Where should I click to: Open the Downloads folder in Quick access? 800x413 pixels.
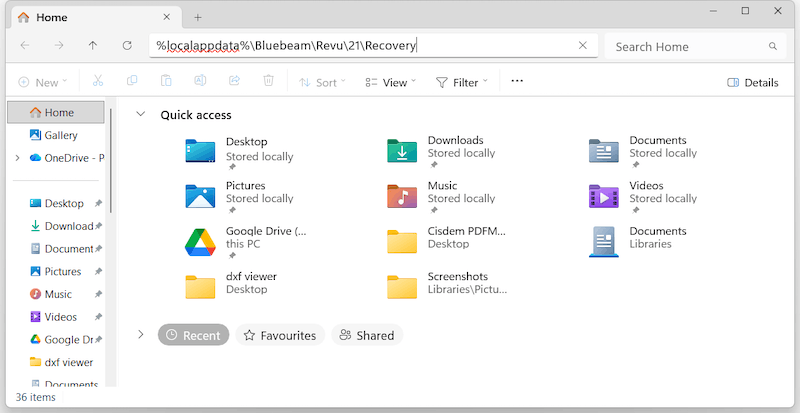402,150
